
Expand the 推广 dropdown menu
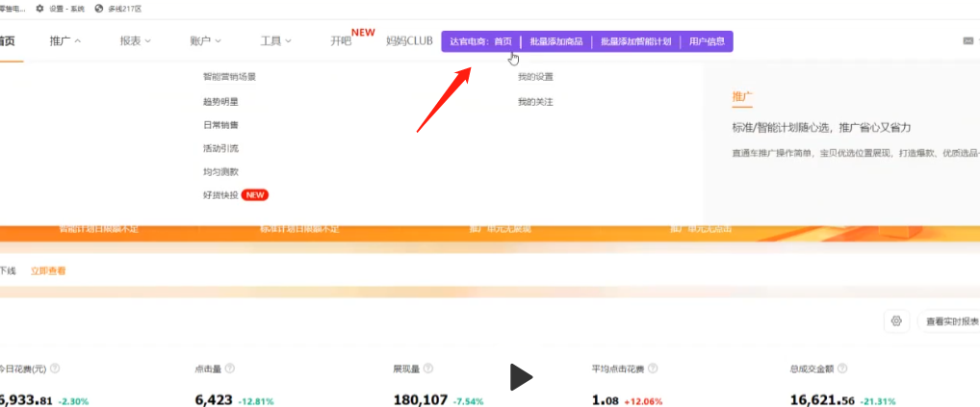click(x=65, y=41)
